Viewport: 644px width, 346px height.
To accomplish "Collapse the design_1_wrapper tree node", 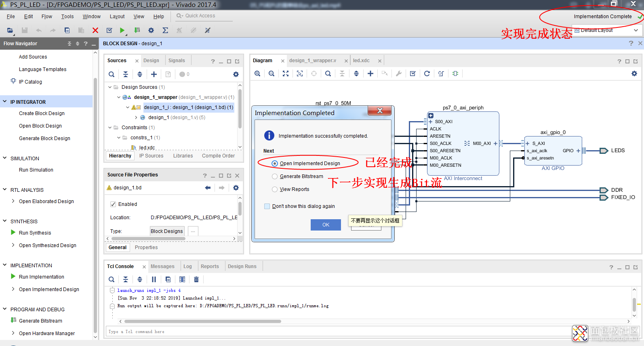I will tap(119, 97).
